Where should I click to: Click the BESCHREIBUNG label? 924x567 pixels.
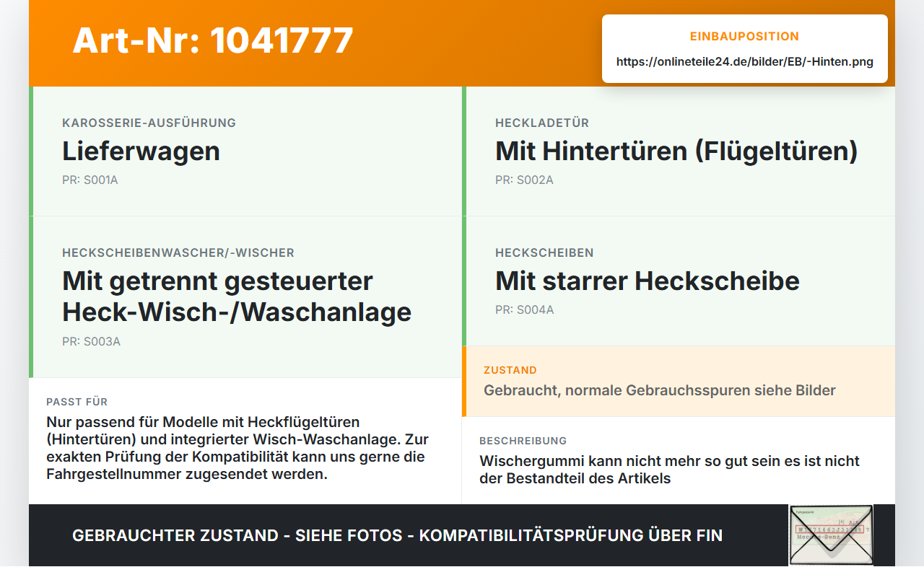tap(523, 441)
